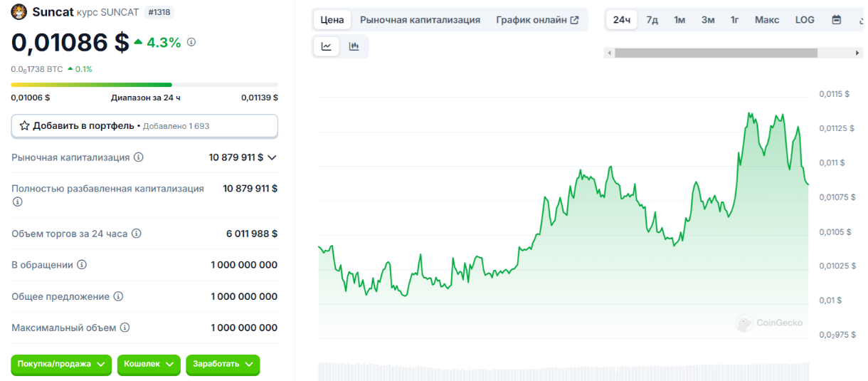Click the #1318 rank badge
The height and width of the screenshot is (381, 868).
click(x=159, y=12)
